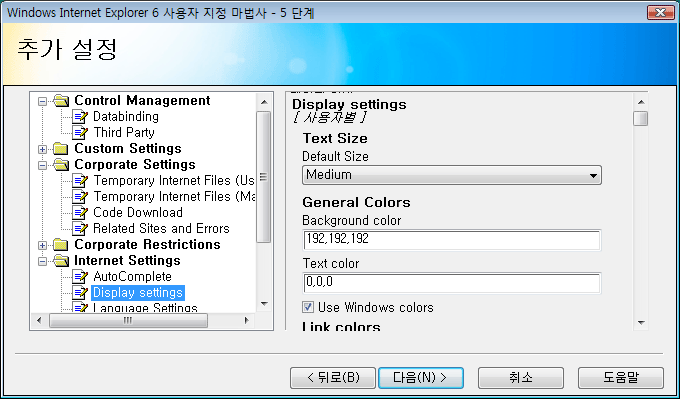Uncheck the Use Windows colors checkbox
The height and width of the screenshot is (399, 680).
point(308,307)
